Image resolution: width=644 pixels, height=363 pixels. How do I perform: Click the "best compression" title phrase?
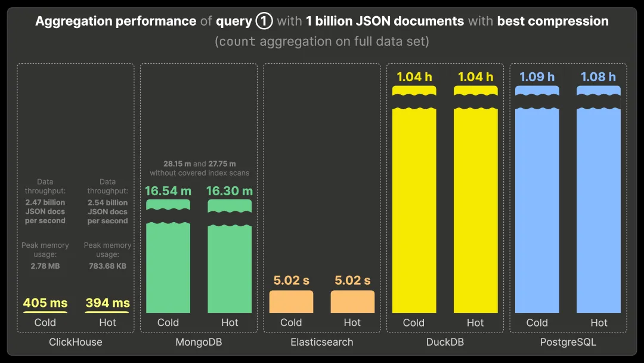pyautogui.click(x=553, y=21)
